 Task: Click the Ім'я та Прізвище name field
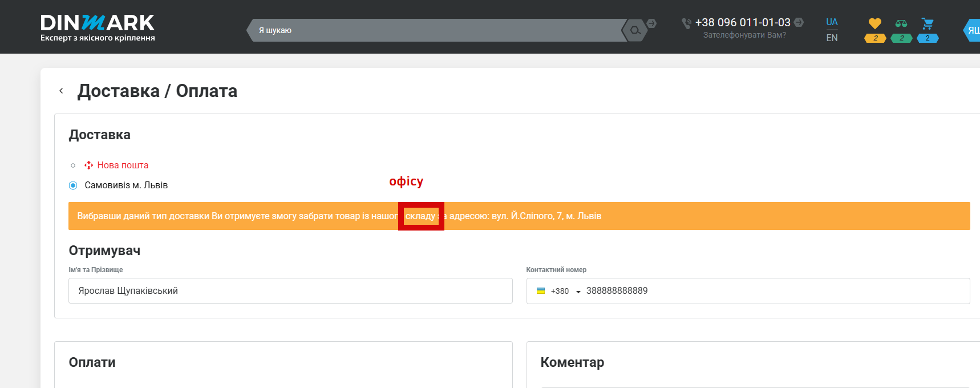coord(290,291)
